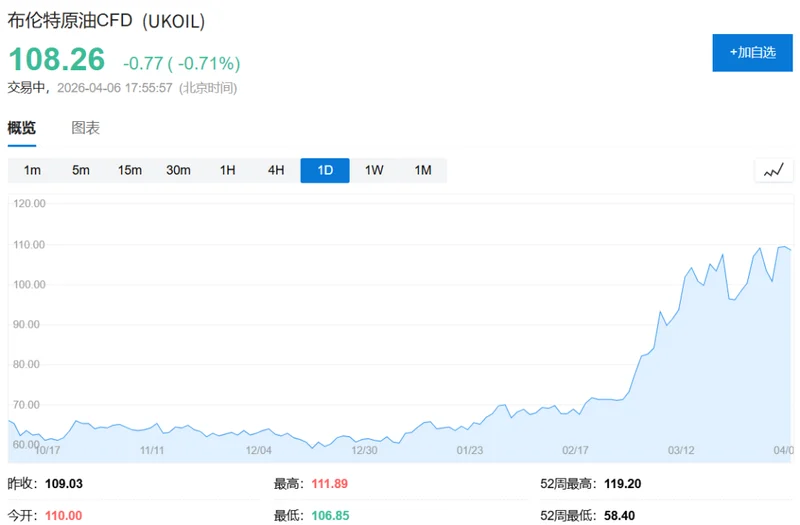Choose the 5m interval button

click(x=81, y=170)
